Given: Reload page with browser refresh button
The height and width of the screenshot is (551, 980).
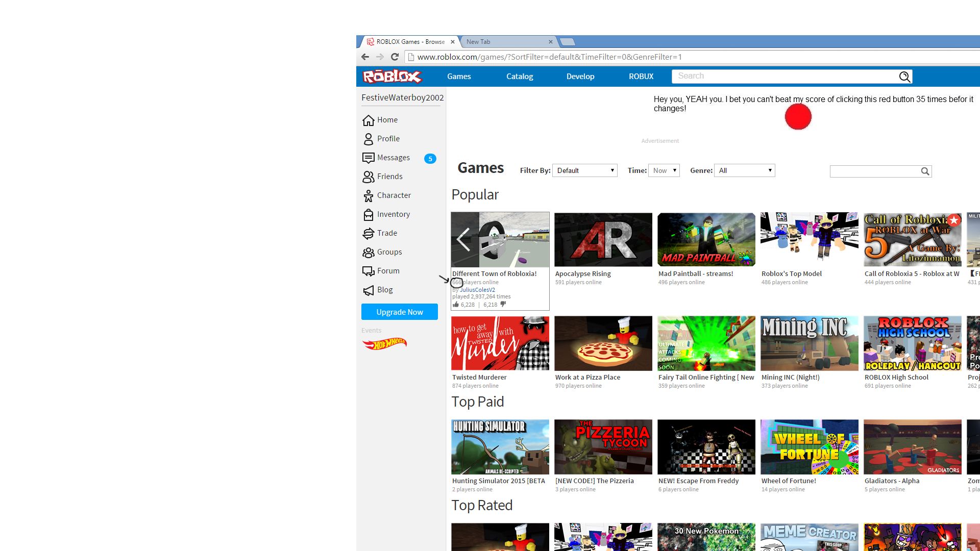Looking at the screenshot, I should [395, 57].
